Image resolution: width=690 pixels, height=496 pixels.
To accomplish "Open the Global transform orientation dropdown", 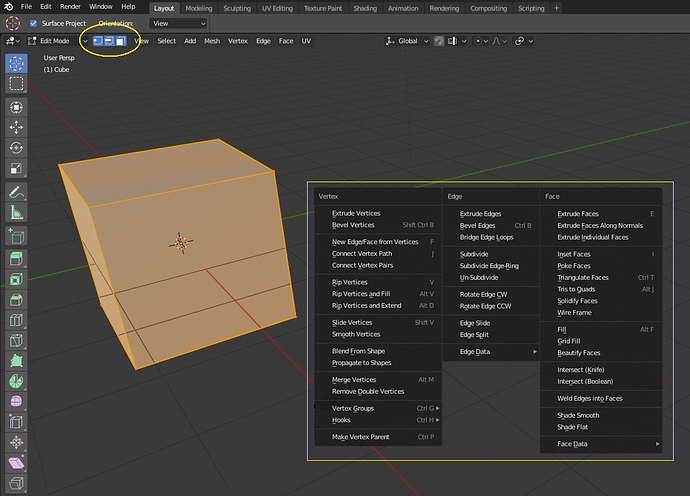I will coord(407,41).
